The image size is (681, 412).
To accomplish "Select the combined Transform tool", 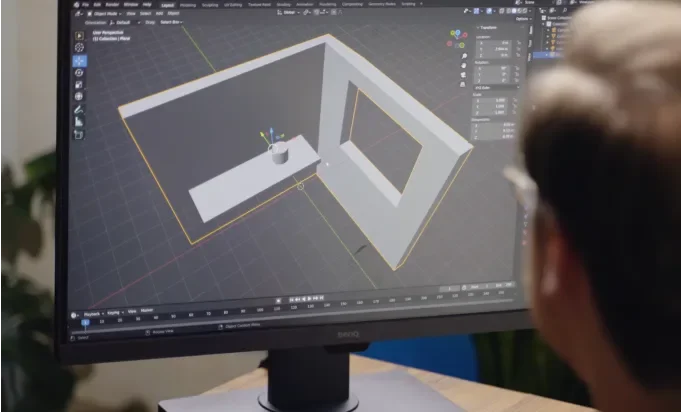I will point(79,96).
